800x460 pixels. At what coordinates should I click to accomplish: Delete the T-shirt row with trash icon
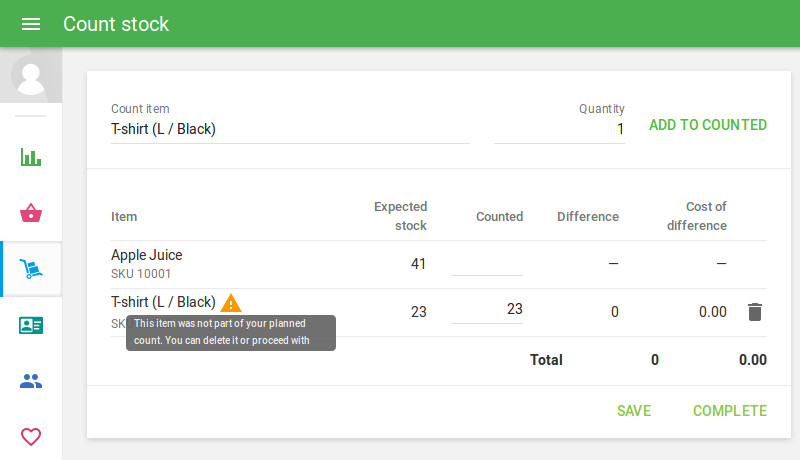pos(755,312)
